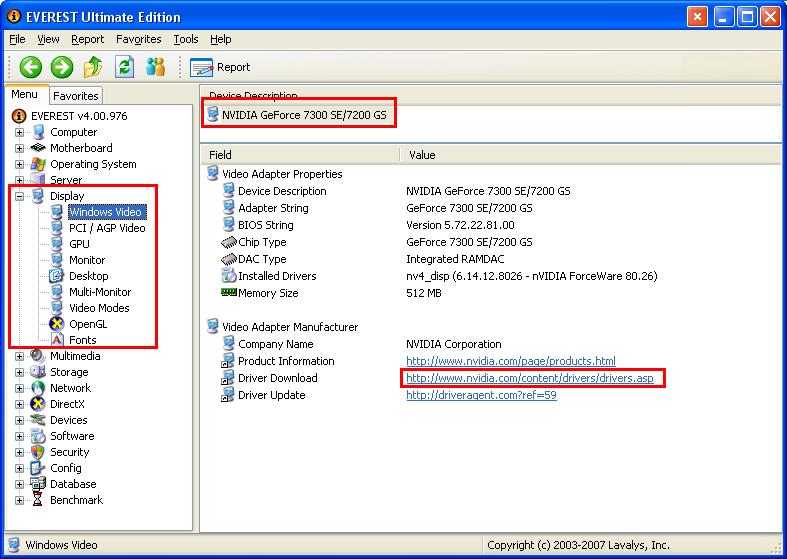Screen dimensions: 787x559
Task: Select the NVIDIA GeForce 7300 SE/7200 GS device entry
Action: click(304, 115)
